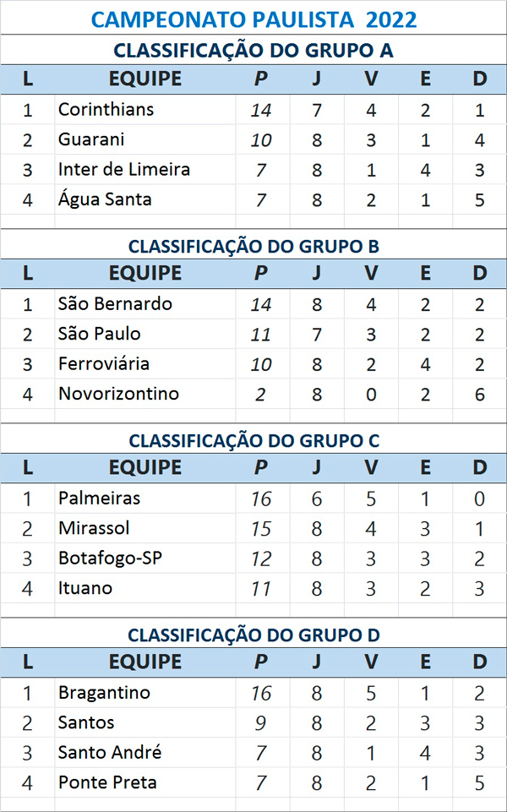Select the Classificação do Grupo A heading

[x=253, y=50]
